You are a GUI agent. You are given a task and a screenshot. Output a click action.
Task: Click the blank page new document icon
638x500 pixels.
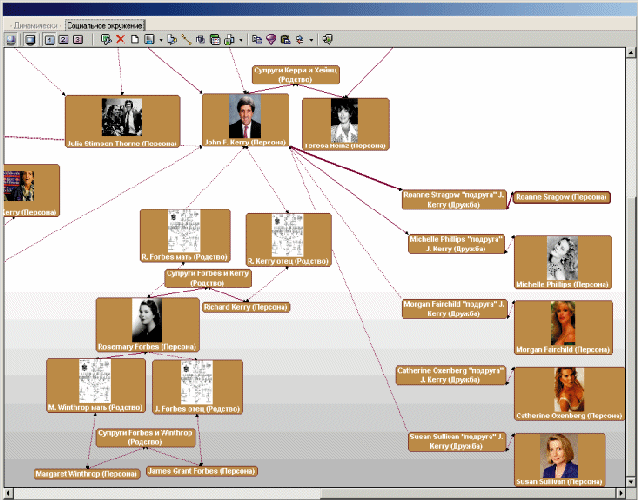coord(134,39)
